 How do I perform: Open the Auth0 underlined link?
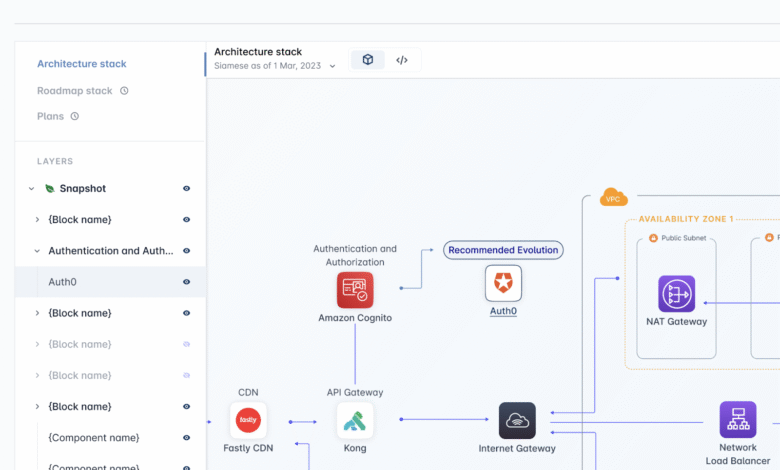click(x=503, y=311)
